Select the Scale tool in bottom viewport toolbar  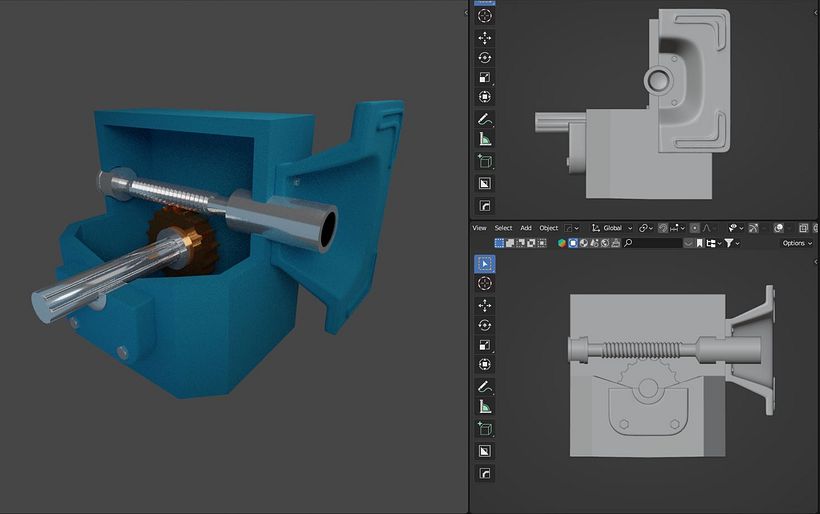tap(485, 345)
